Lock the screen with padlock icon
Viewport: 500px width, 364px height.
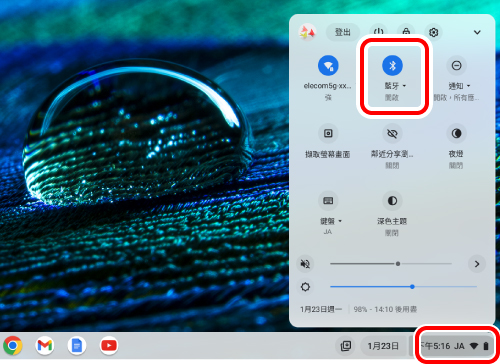[406, 31]
